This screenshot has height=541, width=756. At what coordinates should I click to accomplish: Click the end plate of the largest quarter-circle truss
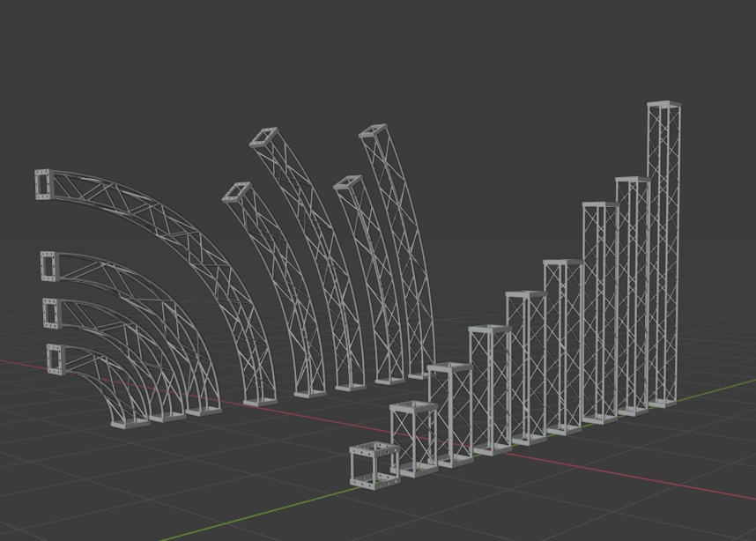coord(44,183)
